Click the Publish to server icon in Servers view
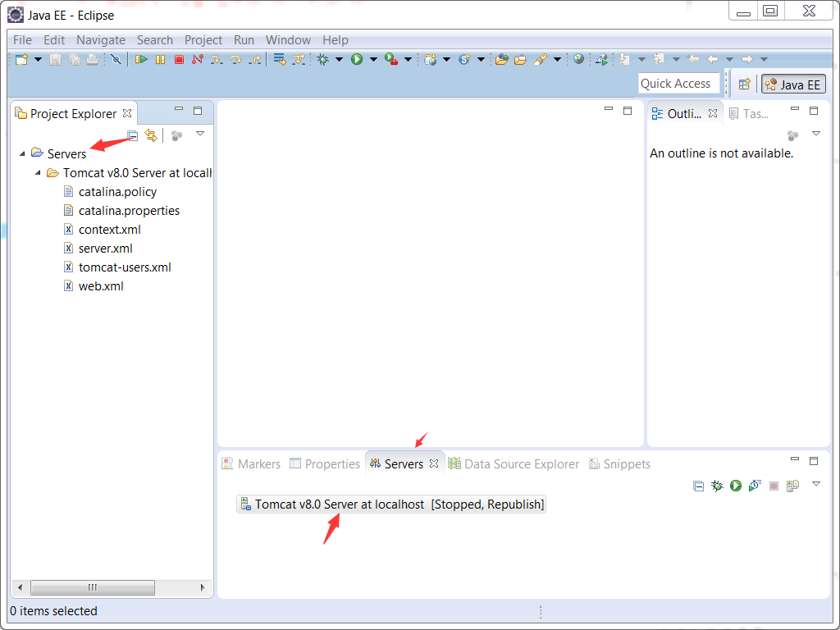Screen dimensions: 840x630 pos(792,486)
